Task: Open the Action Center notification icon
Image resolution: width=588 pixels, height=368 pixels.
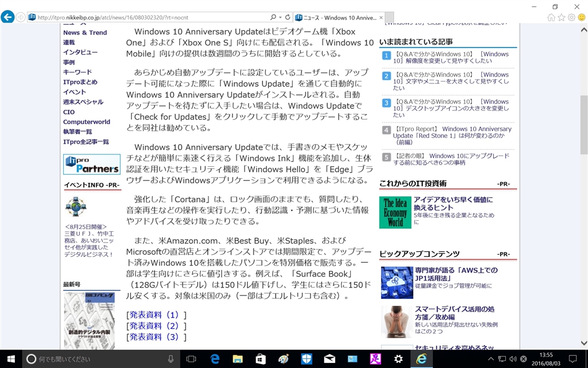Action: click(x=572, y=359)
